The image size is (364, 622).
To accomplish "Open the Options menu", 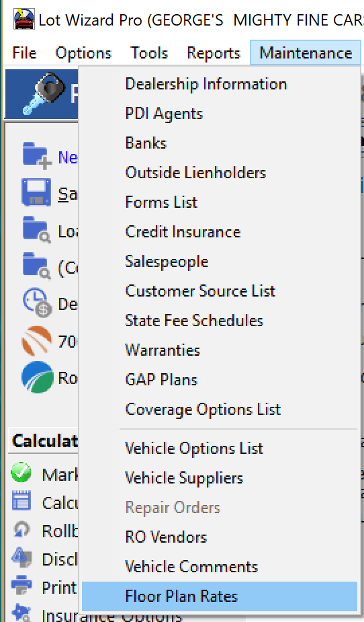I will pos(83,52).
